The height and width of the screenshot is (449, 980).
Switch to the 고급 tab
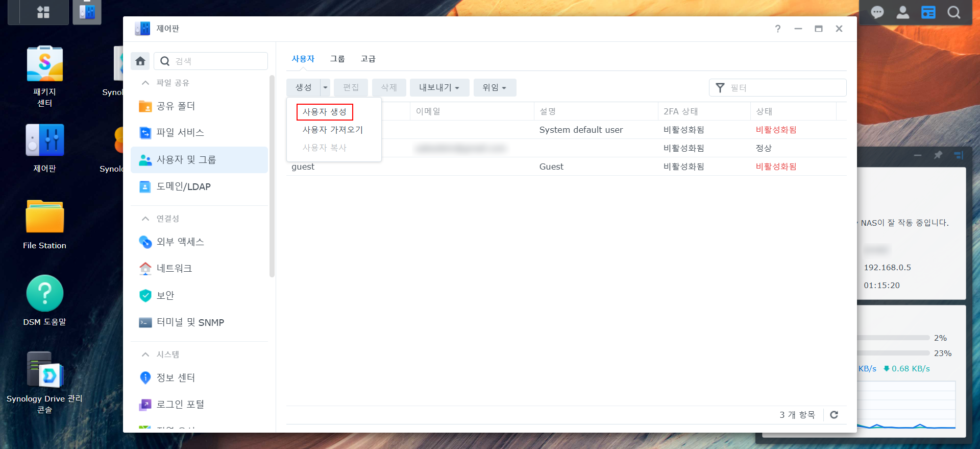[x=368, y=59]
